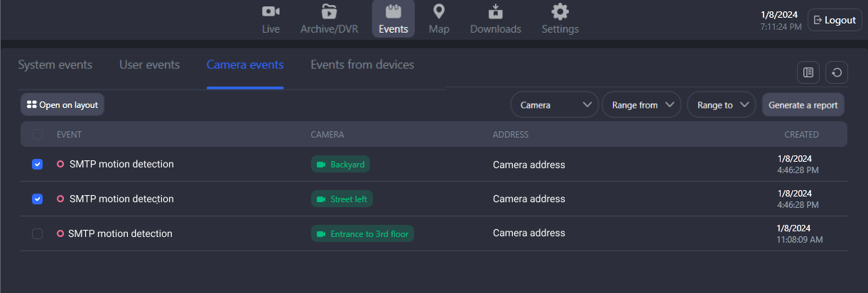Go to the Map view

pos(439,19)
